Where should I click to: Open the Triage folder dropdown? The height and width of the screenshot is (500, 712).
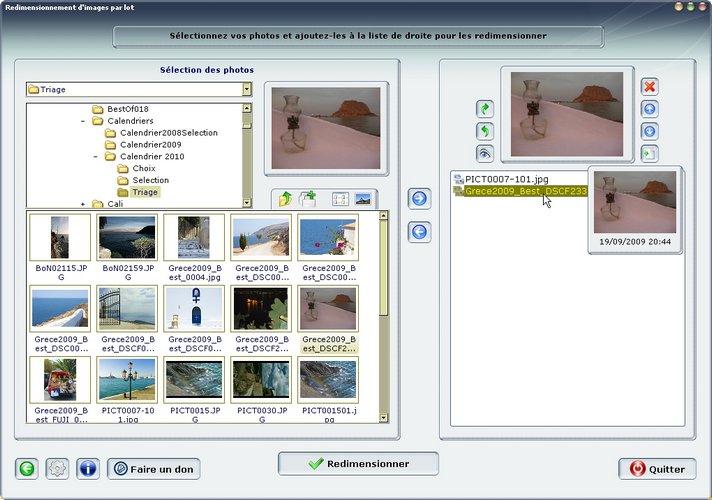tap(246, 89)
